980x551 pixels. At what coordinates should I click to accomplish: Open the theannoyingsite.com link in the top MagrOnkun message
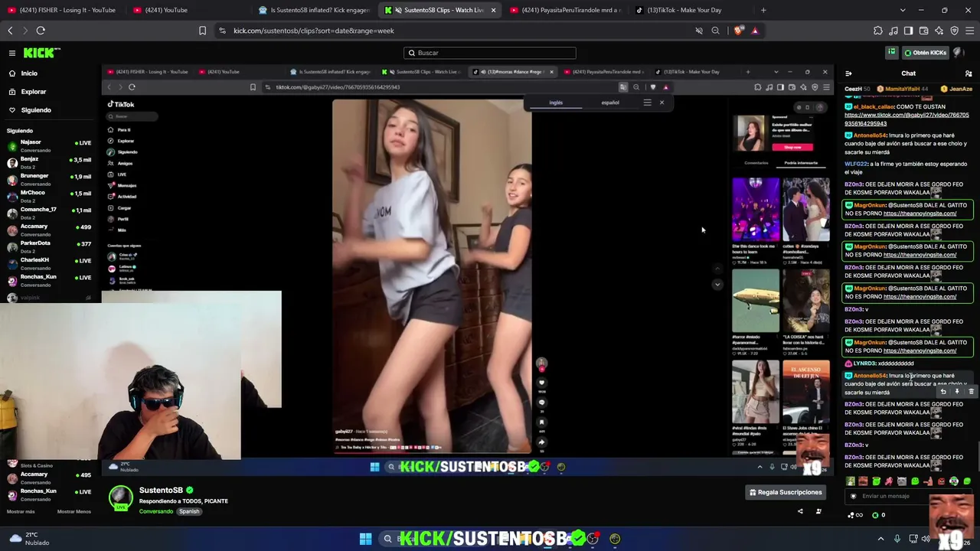(920, 214)
